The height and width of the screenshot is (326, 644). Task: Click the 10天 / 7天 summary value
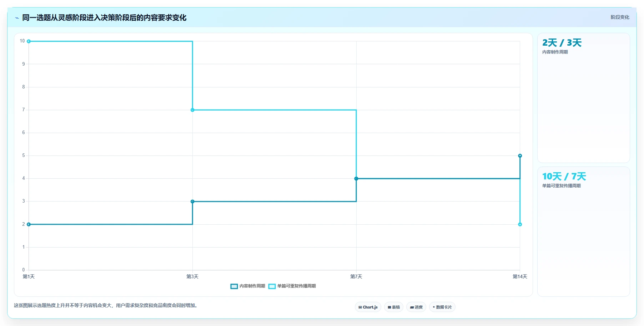[x=564, y=177]
